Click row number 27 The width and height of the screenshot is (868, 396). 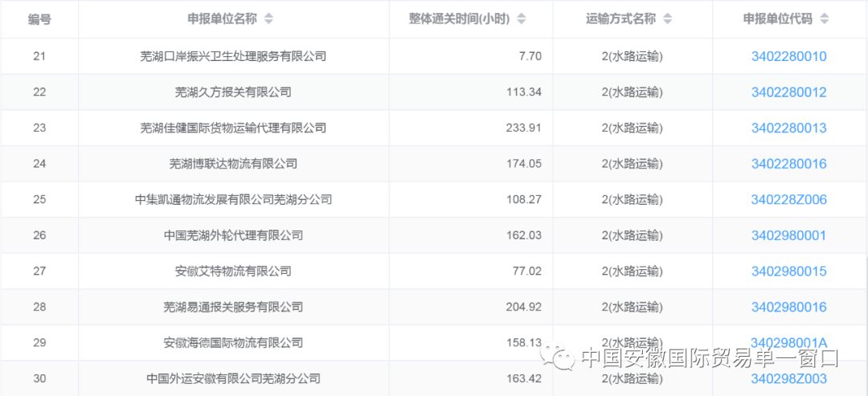(x=39, y=271)
